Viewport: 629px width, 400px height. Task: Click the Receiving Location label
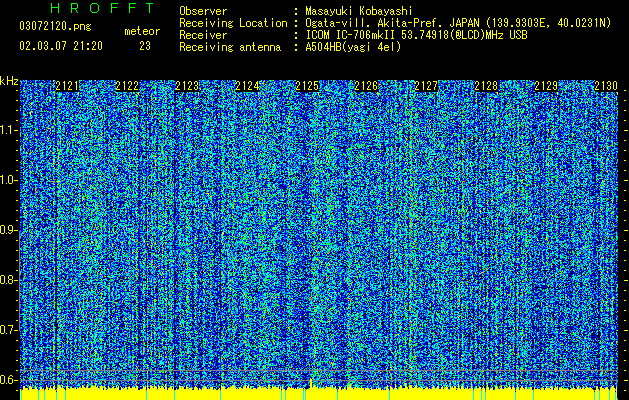[233, 23]
